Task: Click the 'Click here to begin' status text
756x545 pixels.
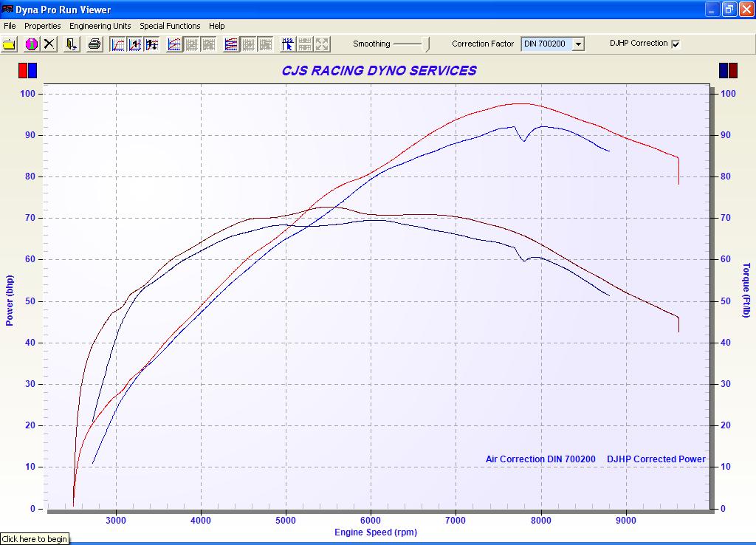Action: click(35, 539)
